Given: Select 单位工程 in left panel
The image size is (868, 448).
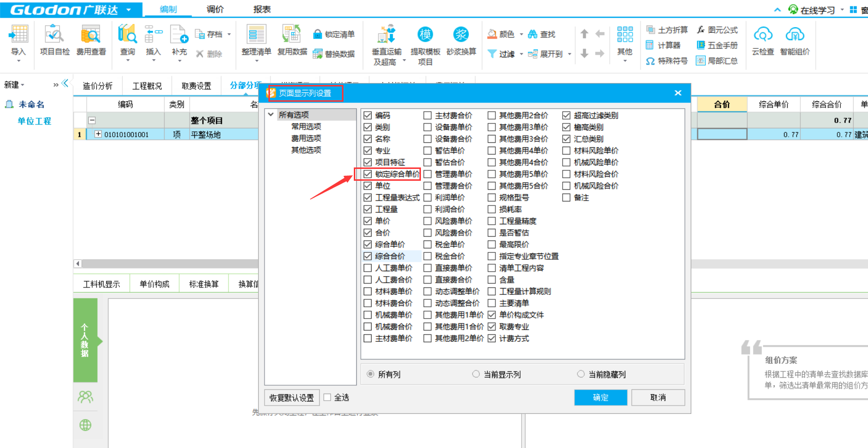Looking at the screenshot, I should 35,121.
